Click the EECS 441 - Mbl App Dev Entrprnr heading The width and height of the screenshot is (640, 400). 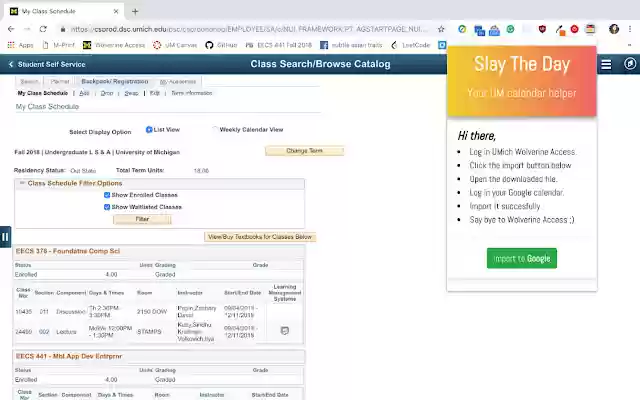(69, 356)
